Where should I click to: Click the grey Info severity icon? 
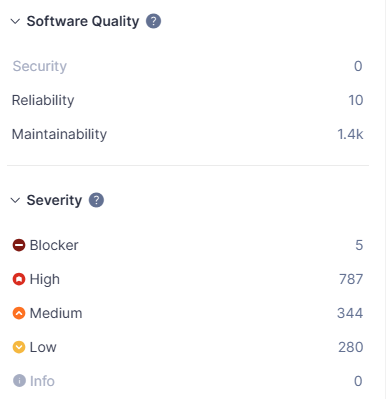pyautogui.click(x=19, y=381)
